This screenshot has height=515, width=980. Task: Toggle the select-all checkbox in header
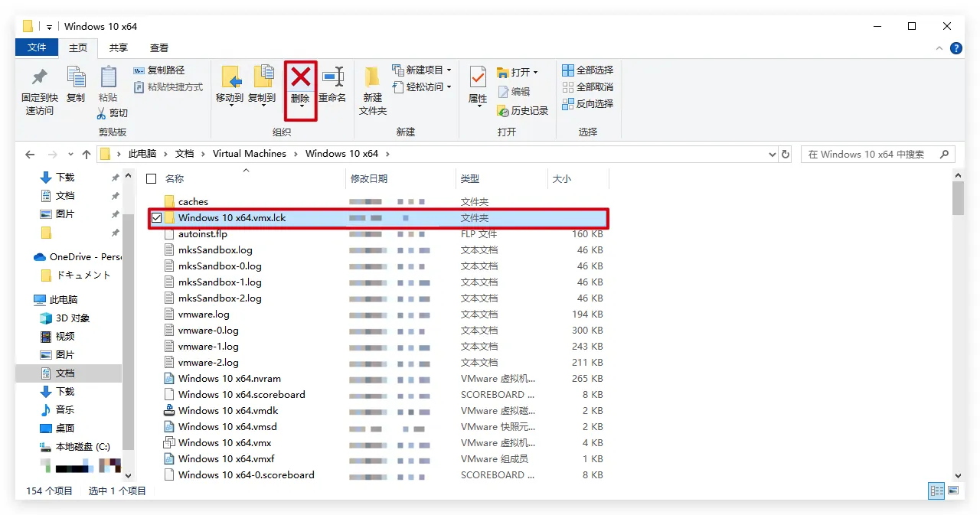click(152, 179)
